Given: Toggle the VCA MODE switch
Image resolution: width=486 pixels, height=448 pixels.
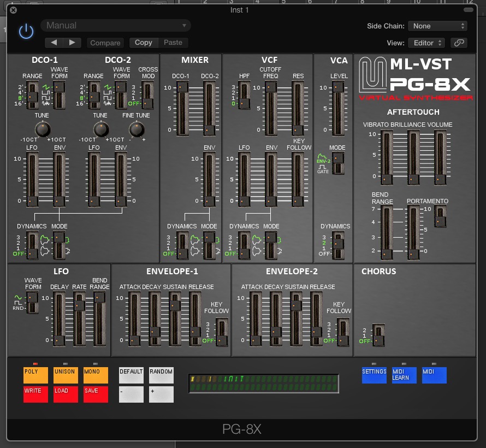Looking at the screenshot, I should (338, 163).
